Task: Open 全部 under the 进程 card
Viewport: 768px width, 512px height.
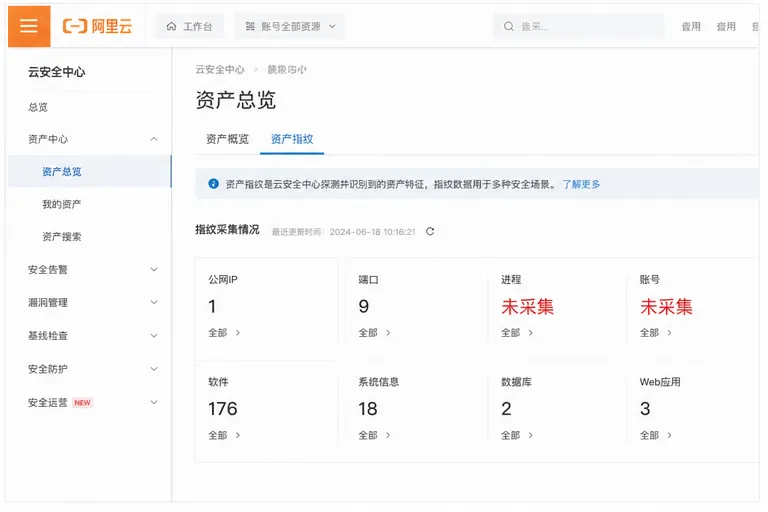Action: (517, 333)
